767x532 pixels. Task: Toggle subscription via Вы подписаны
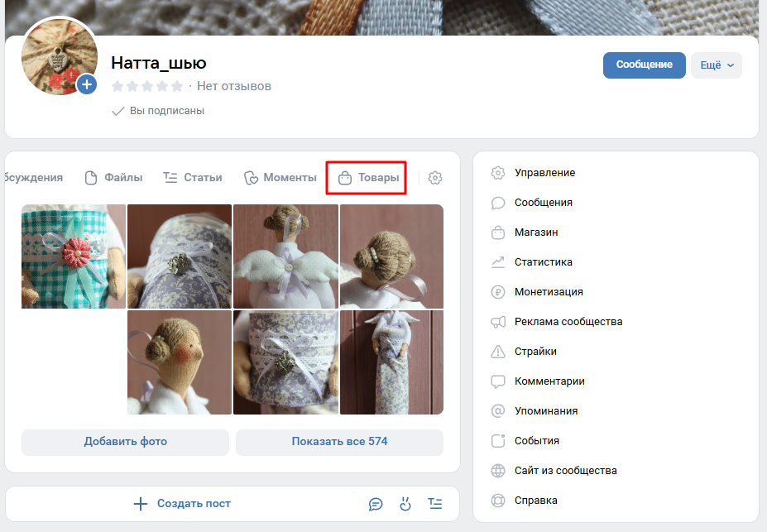(158, 111)
